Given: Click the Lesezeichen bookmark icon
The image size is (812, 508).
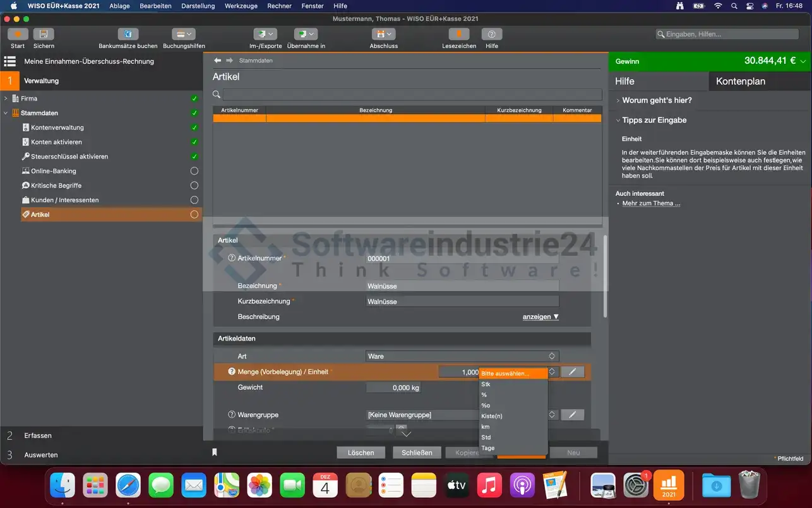Looking at the screenshot, I should click(459, 34).
